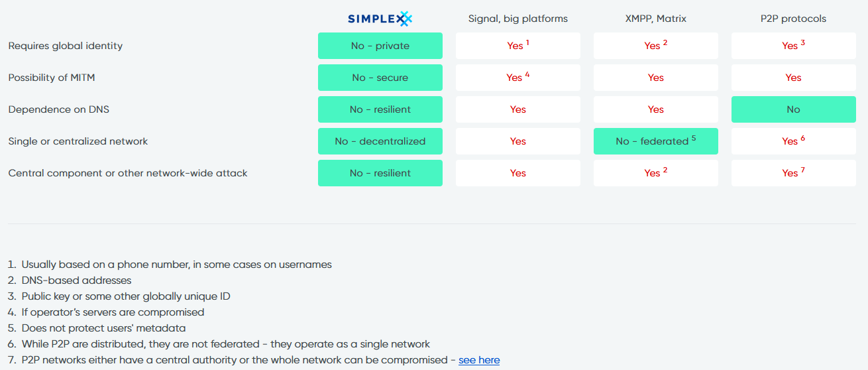Click the 'Requires global identity' row label
This screenshot has width=868, height=370.
(x=66, y=46)
